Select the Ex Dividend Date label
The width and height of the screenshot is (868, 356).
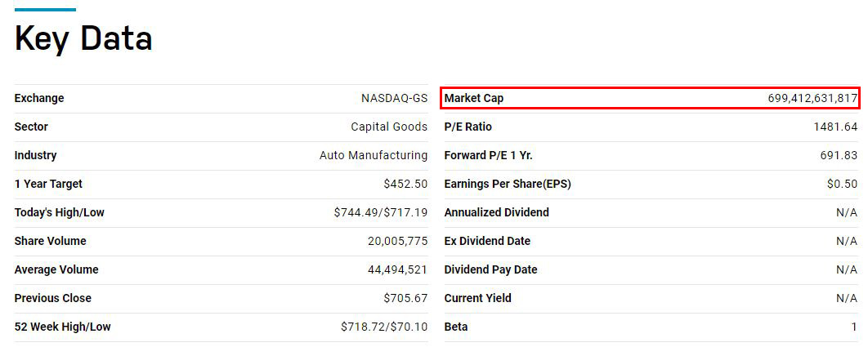coord(487,241)
